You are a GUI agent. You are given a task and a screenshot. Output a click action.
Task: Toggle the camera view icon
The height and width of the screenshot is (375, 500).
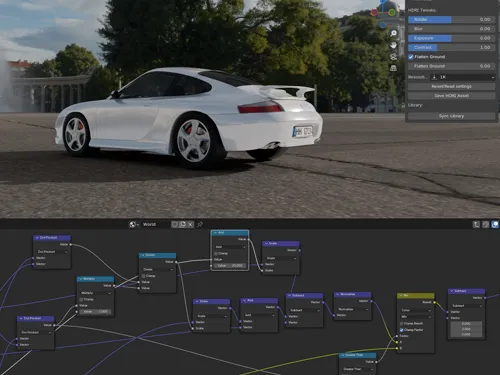click(x=394, y=57)
